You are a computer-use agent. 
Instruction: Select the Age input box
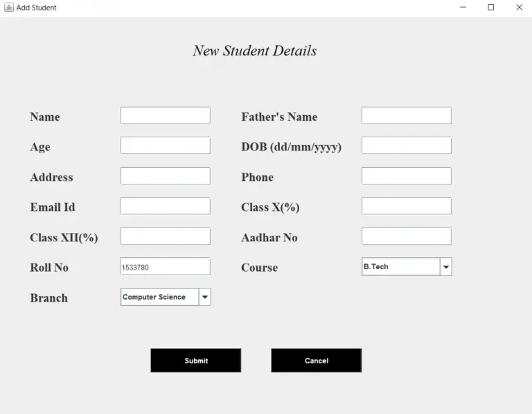coord(165,146)
